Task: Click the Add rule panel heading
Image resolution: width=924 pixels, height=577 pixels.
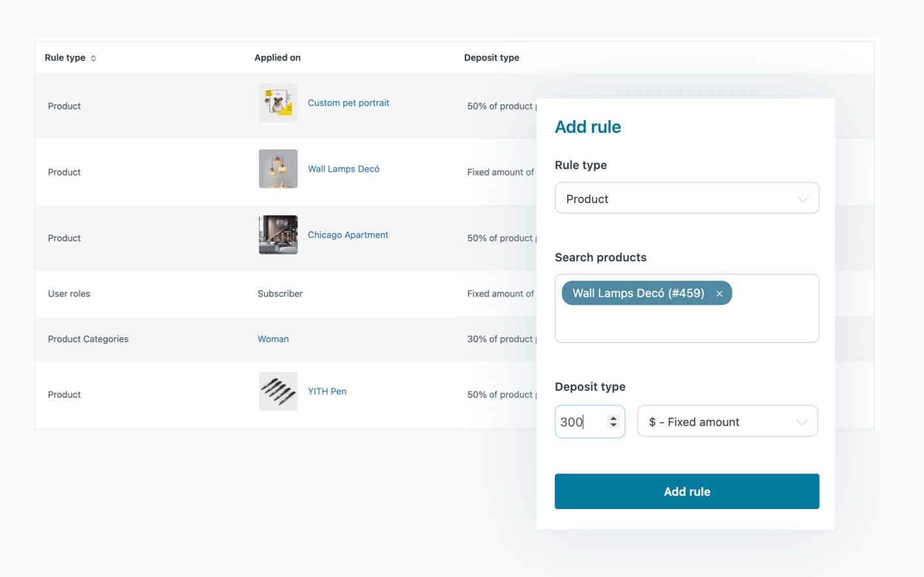Action: 588,127
